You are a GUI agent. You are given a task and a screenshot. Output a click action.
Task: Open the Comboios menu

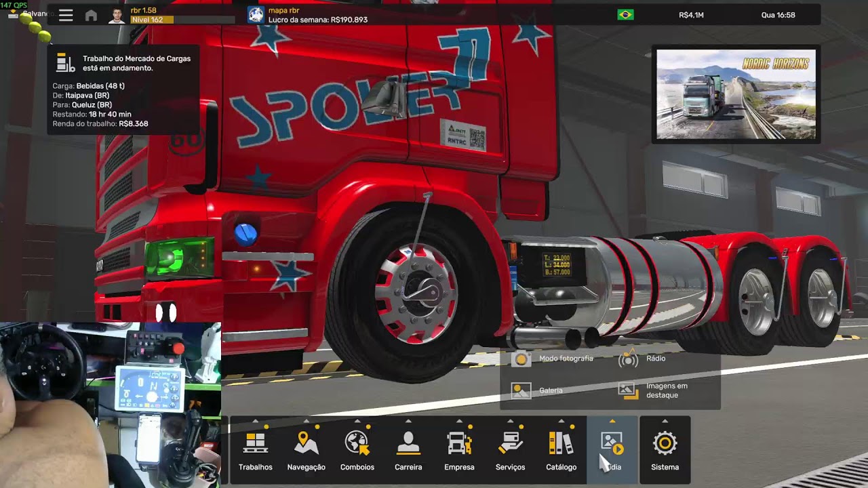(x=357, y=451)
